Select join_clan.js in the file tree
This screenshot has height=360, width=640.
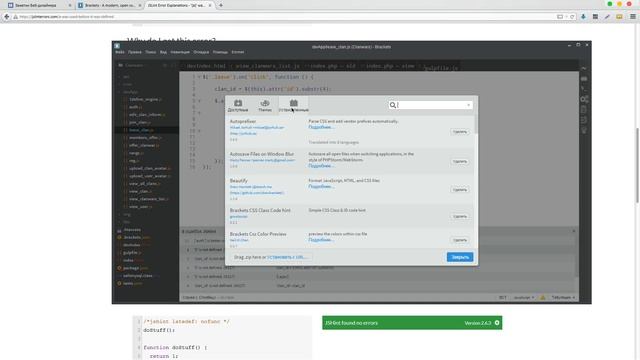pyautogui.click(x=139, y=122)
